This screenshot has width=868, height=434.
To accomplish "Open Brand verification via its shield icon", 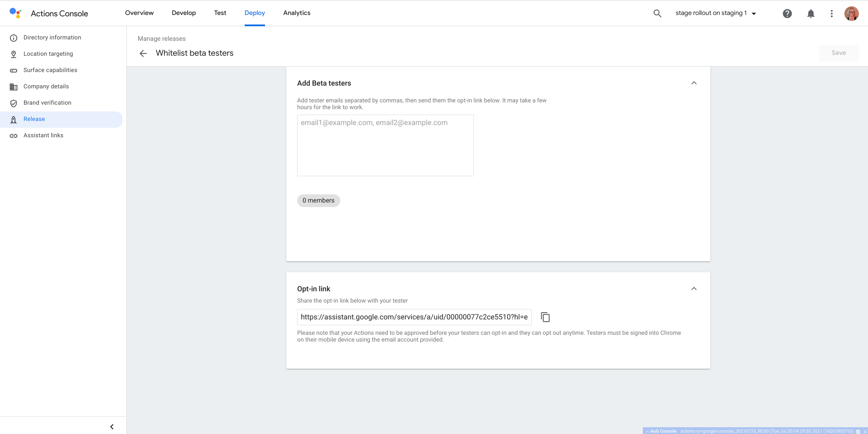I will click(14, 103).
